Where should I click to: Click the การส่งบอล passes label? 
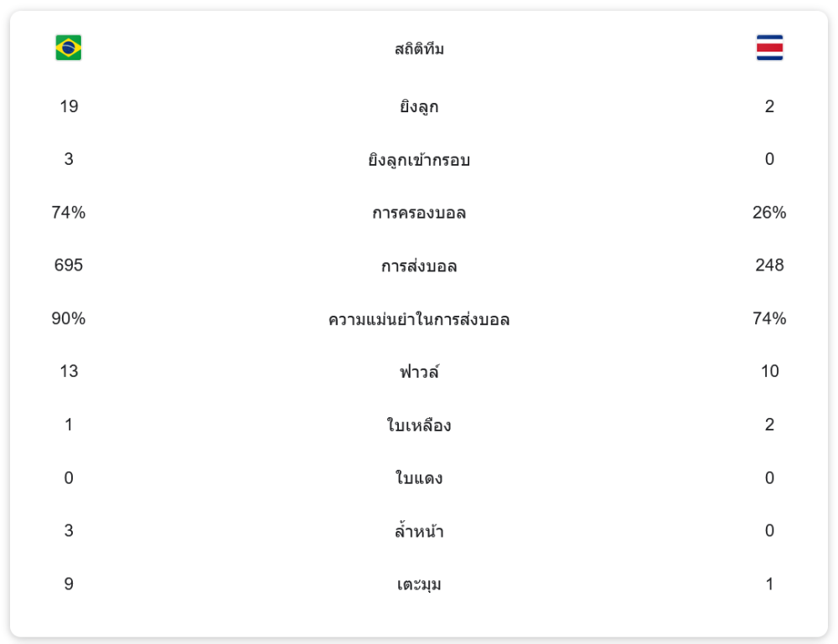pos(419,266)
